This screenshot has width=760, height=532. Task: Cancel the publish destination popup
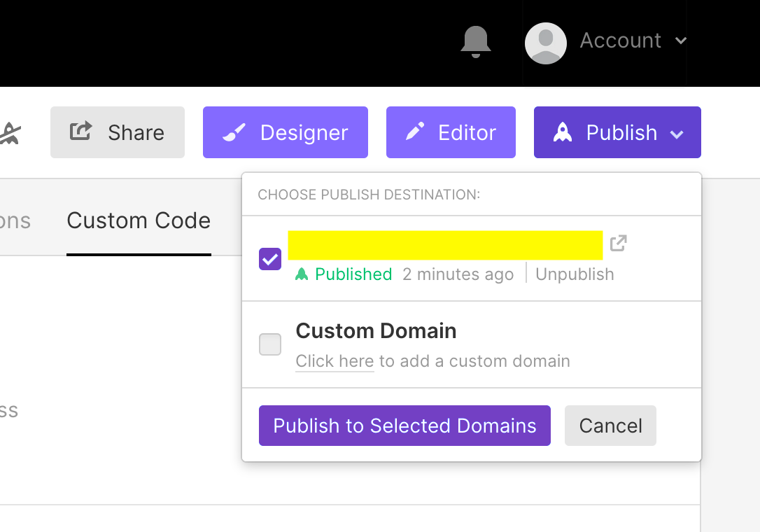610,426
